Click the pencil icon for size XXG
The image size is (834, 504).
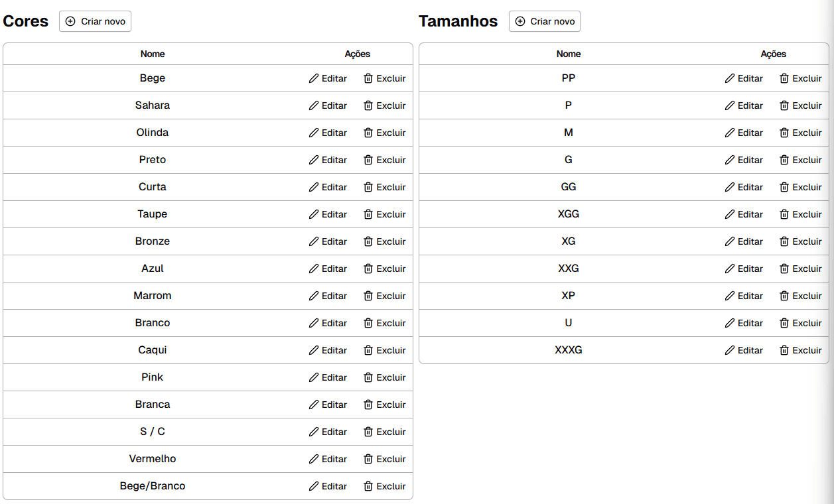[730, 269]
